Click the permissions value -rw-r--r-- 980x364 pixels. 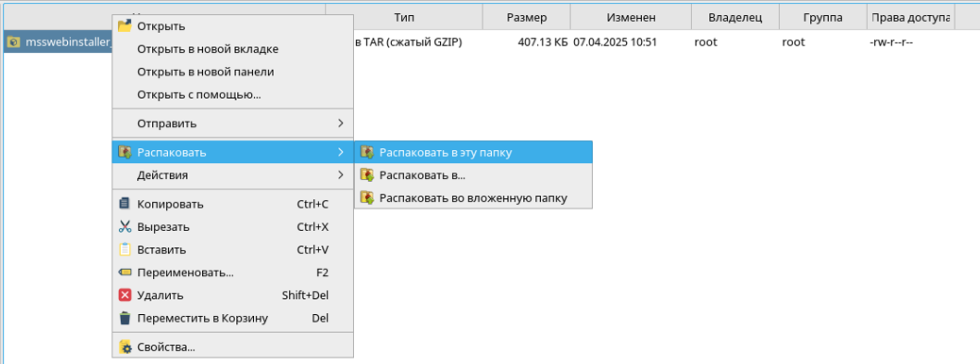click(x=891, y=42)
